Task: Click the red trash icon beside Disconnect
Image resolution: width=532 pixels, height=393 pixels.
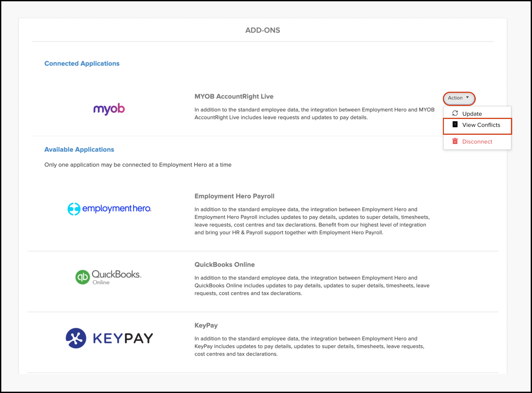Action: (455, 141)
